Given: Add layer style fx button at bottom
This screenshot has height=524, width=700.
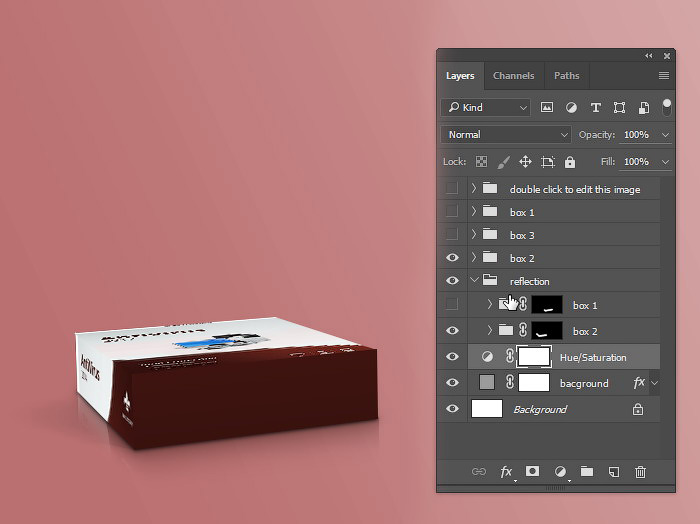Looking at the screenshot, I should point(506,472).
